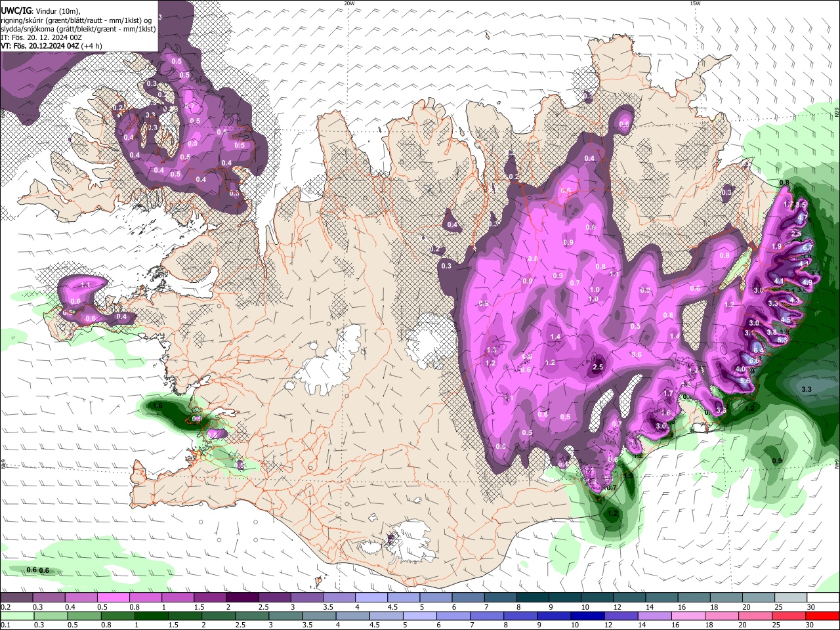Pick the bright pink 0.5–0.8 swatch in upper legend row
The width and height of the screenshot is (840, 630).
(x=113, y=598)
